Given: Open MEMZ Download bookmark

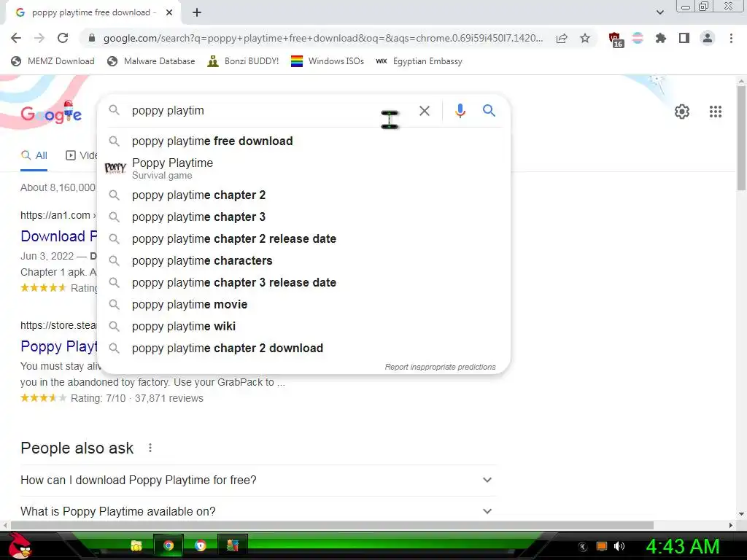Looking at the screenshot, I should coord(53,61).
